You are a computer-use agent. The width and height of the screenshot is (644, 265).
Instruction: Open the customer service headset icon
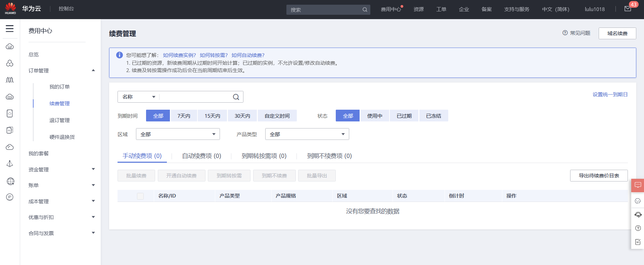coord(638,215)
